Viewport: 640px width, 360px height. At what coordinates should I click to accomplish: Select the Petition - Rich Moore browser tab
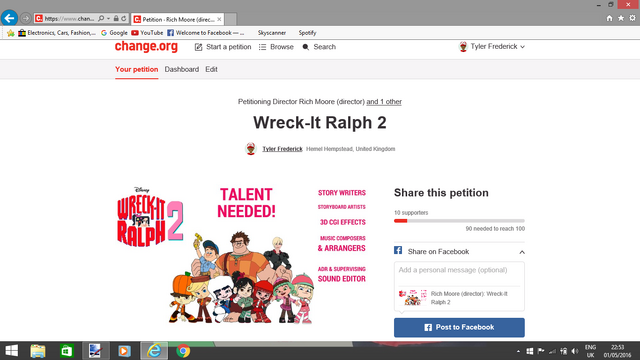tap(178, 19)
